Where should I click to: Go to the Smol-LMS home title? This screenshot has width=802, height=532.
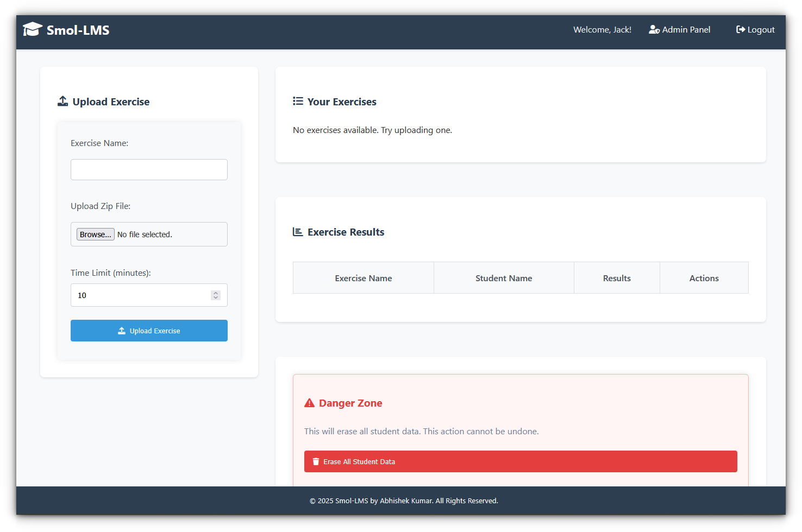tap(78, 30)
